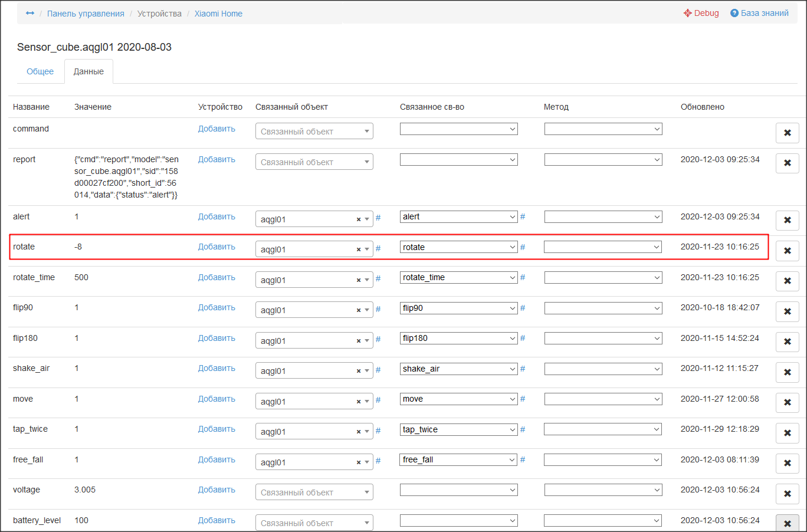The width and height of the screenshot is (807, 532).
Task: Click the # link beside alert linked object
Action: 378,218
